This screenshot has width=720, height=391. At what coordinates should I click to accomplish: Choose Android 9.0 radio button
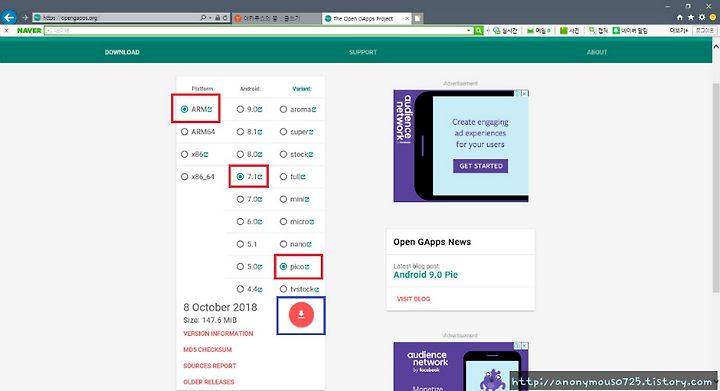(x=240, y=109)
